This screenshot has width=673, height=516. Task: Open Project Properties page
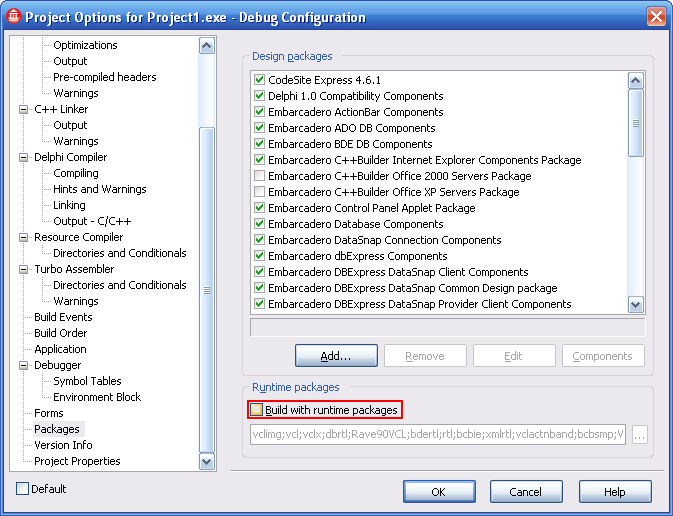[77, 461]
